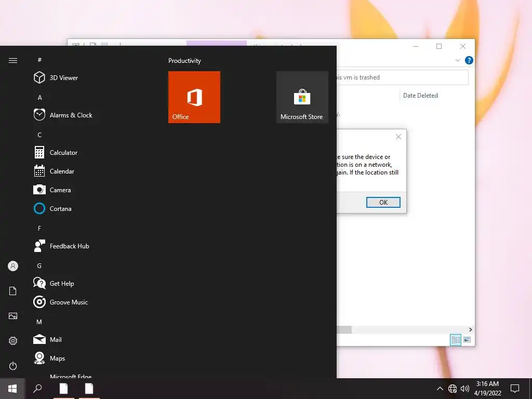Open Explorer window help question mark
The image size is (532, 399).
click(469, 60)
